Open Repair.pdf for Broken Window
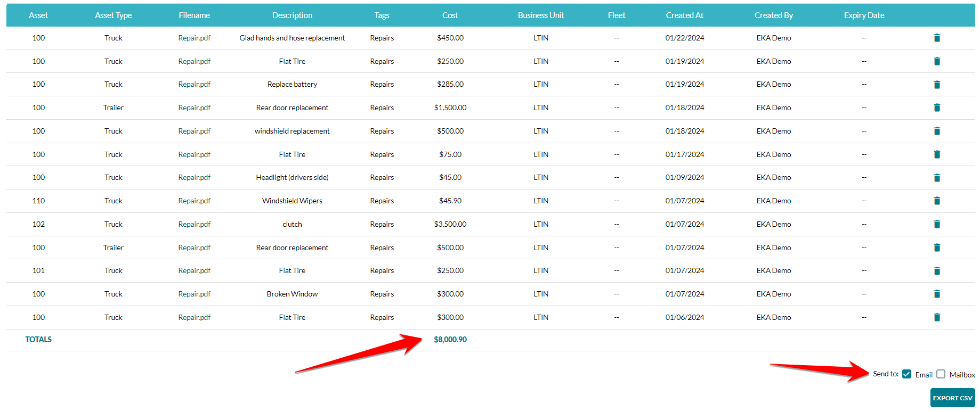980x412 pixels. 195,294
